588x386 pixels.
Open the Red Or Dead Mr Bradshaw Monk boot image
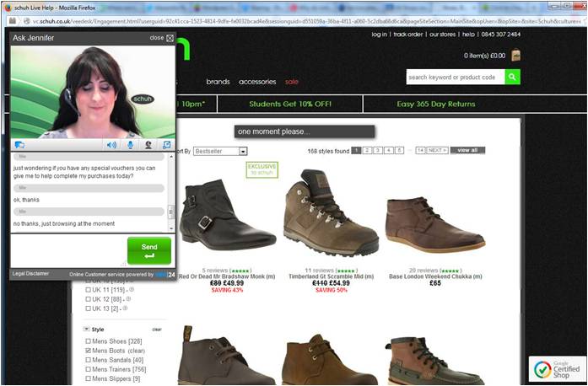pos(227,216)
